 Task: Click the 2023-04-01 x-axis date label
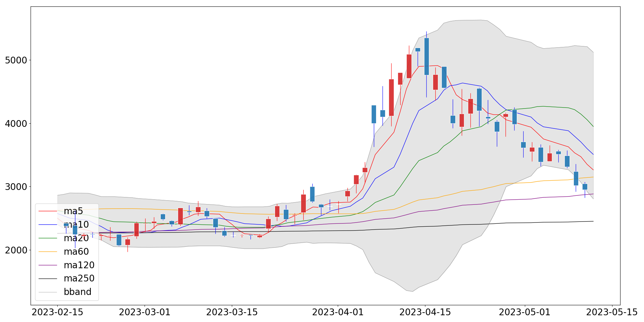click(x=338, y=312)
